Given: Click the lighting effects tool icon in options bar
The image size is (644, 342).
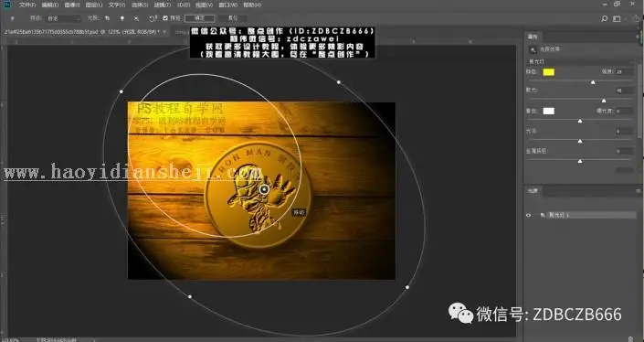Looking at the screenshot, I should [12, 18].
